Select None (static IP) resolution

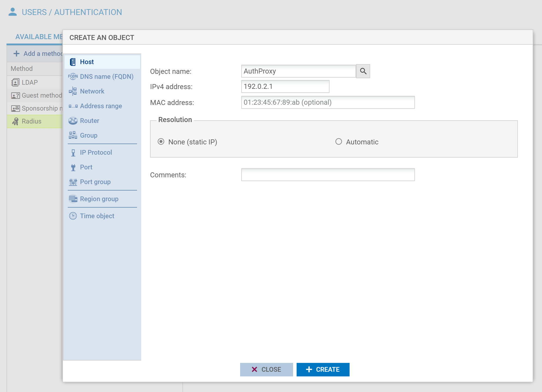pyautogui.click(x=161, y=142)
